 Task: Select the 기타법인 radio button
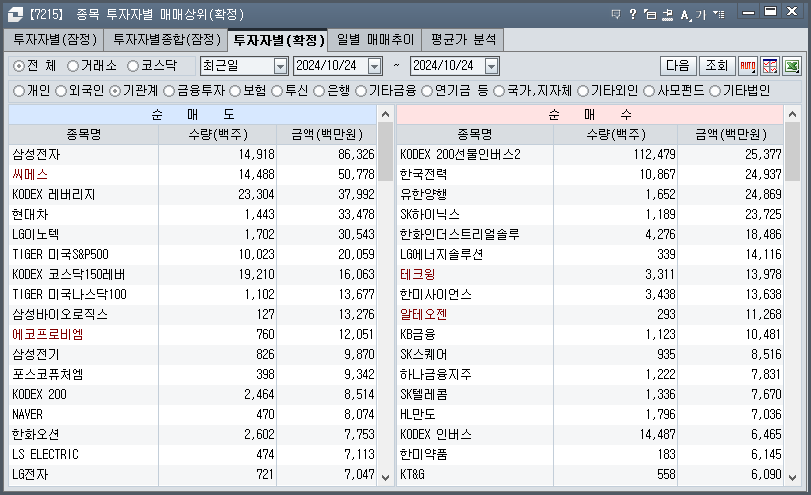point(715,91)
